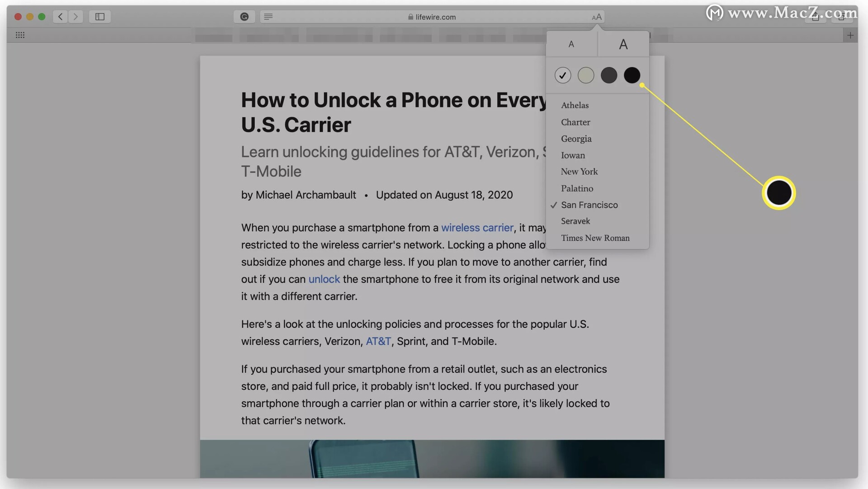Select Times New Roman font option
This screenshot has width=868, height=489.
pyautogui.click(x=595, y=238)
